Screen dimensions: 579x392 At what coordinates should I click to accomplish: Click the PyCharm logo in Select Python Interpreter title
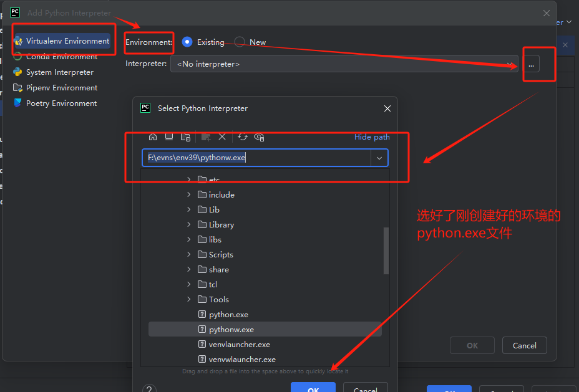(x=145, y=108)
